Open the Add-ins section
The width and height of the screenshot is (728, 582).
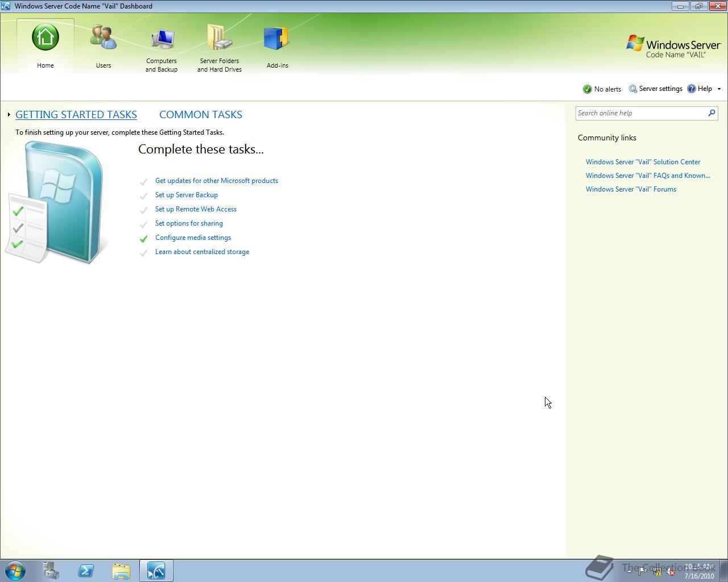point(277,47)
